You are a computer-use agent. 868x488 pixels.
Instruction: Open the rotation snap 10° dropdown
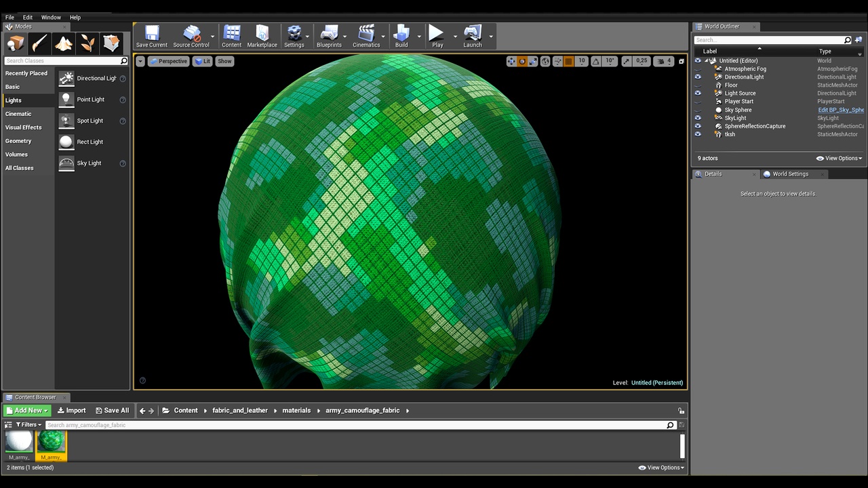coord(610,62)
